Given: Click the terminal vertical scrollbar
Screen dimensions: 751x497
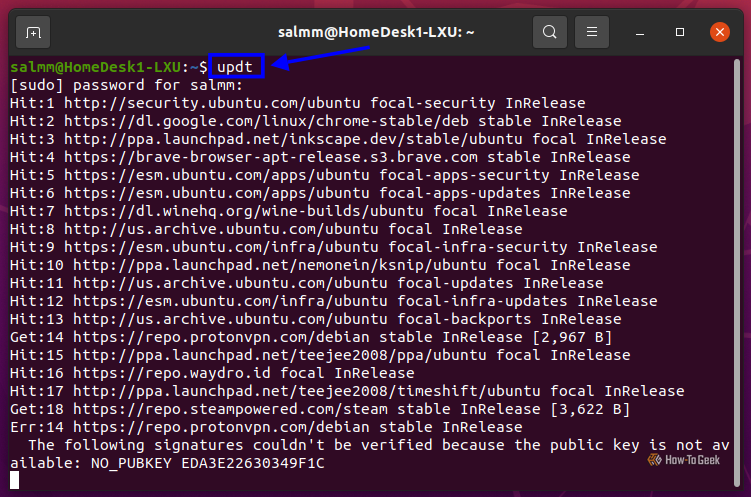Looking at the screenshot, I should tap(737, 273).
